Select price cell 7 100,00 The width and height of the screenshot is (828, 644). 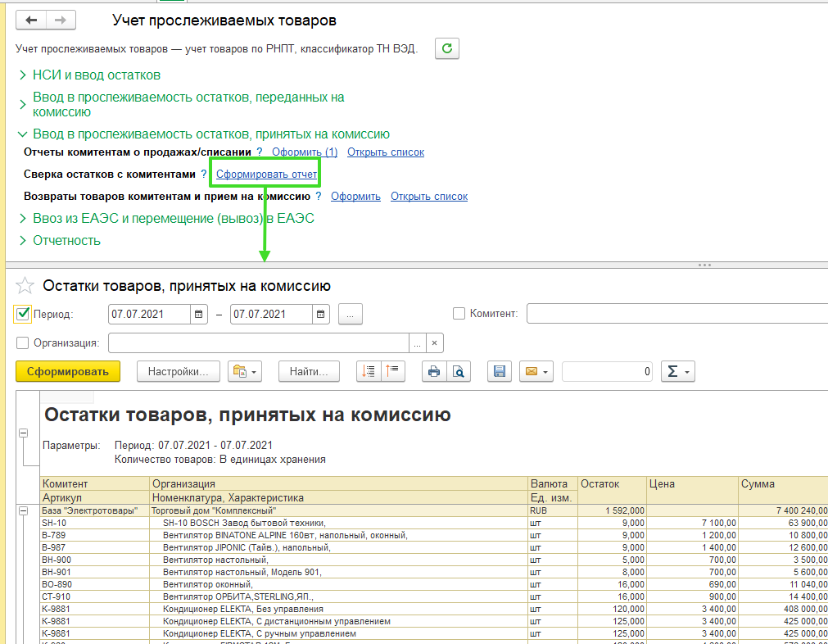click(692, 523)
